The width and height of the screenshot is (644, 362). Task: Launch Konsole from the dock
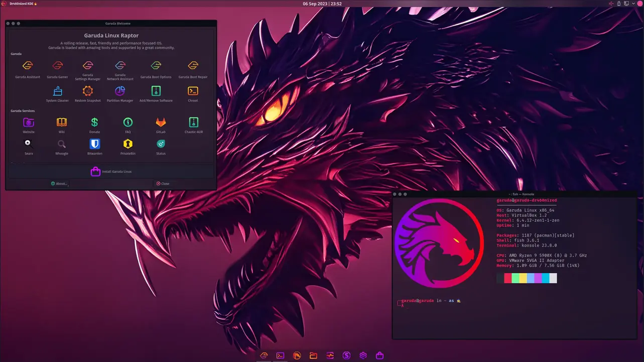click(280, 355)
